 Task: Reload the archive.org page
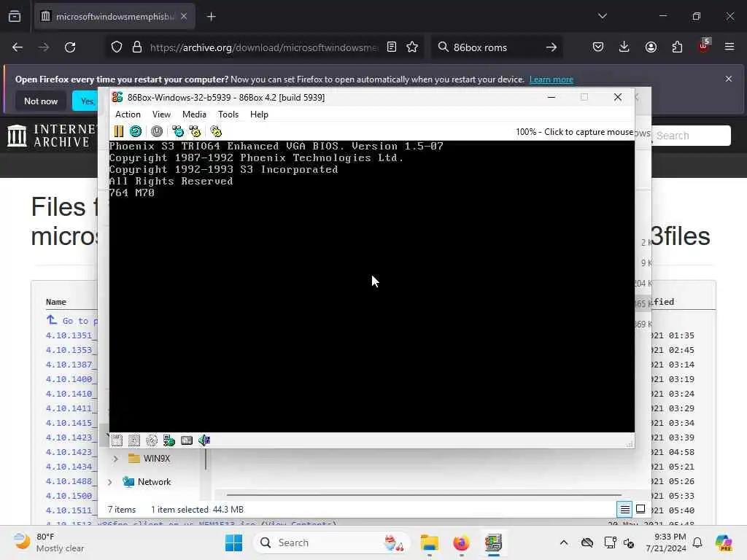coord(70,47)
